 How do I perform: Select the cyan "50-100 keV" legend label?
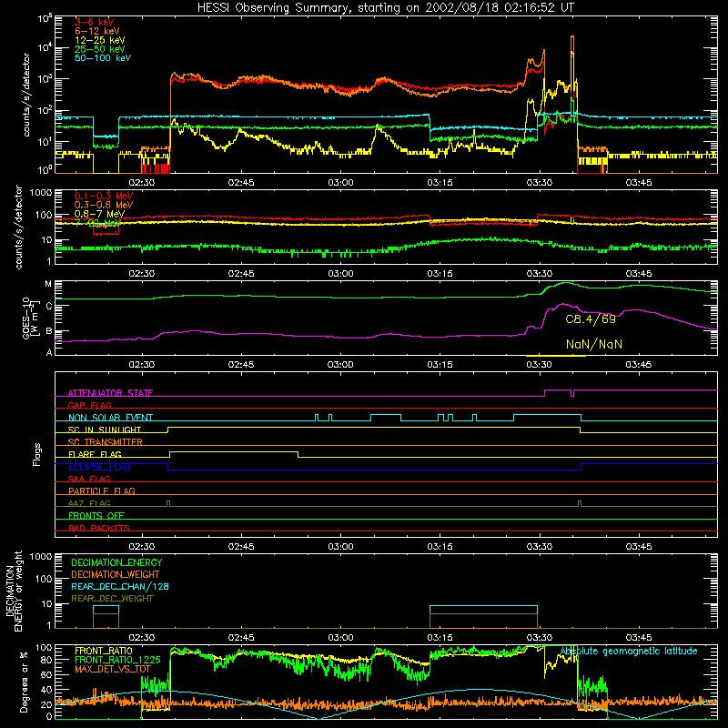(x=103, y=58)
